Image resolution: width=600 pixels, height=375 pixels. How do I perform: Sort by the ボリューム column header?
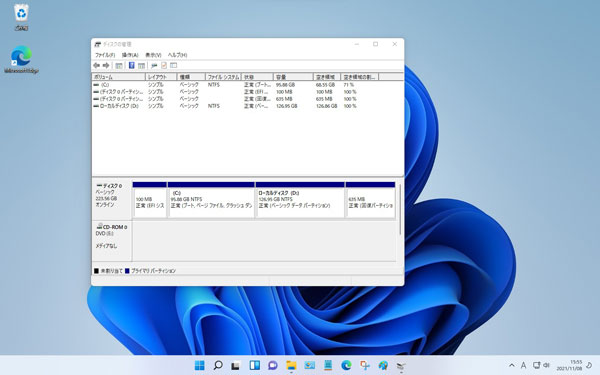click(119, 77)
